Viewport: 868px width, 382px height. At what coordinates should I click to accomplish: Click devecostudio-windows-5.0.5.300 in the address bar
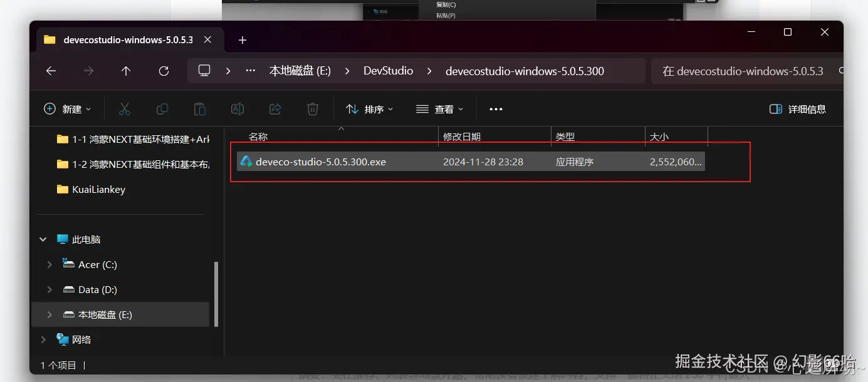(x=525, y=71)
